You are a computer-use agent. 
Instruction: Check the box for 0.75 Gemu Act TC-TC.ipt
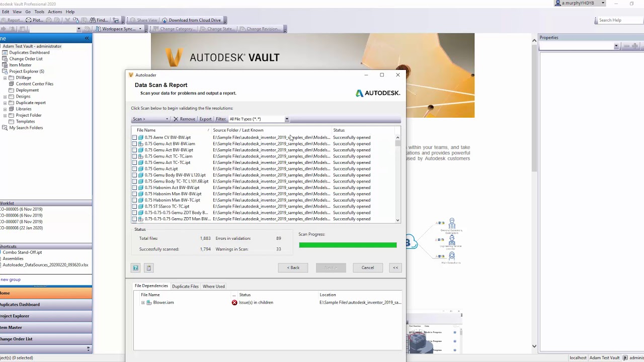134,162
